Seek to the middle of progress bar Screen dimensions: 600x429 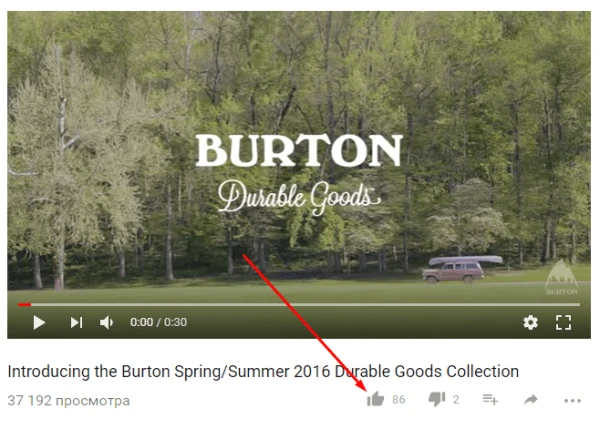tap(299, 305)
